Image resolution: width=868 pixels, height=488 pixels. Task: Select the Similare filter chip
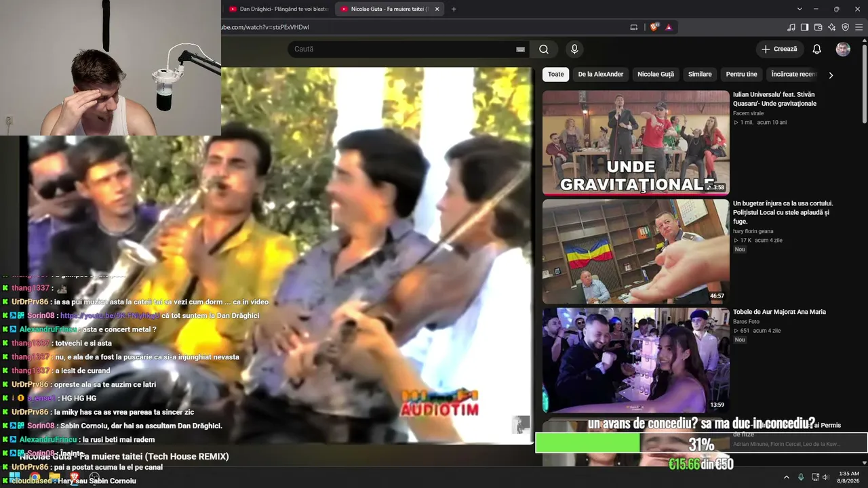pos(700,75)
